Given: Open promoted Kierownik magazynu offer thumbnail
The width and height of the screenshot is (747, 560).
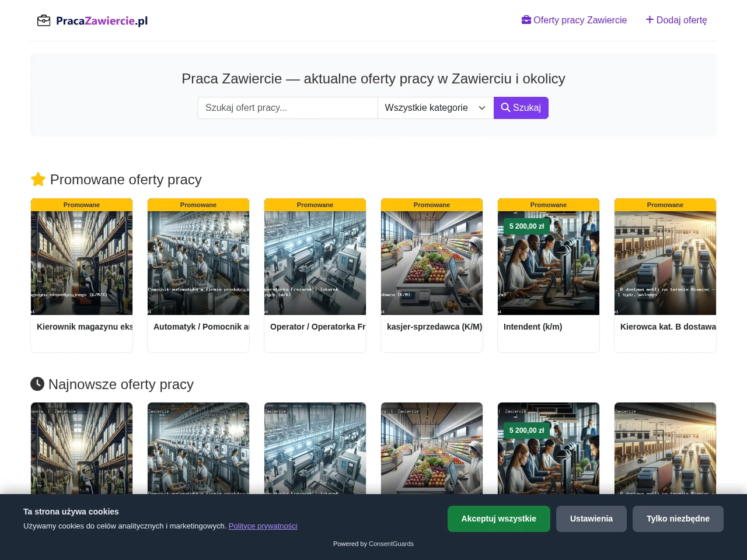Looking at the screenshot, I should (82, 263).
